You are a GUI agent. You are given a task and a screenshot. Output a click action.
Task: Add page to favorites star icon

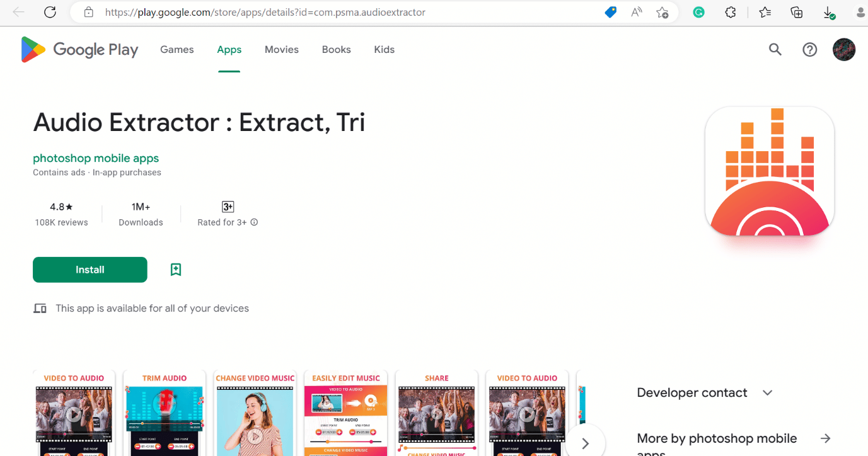pos(662,12)
